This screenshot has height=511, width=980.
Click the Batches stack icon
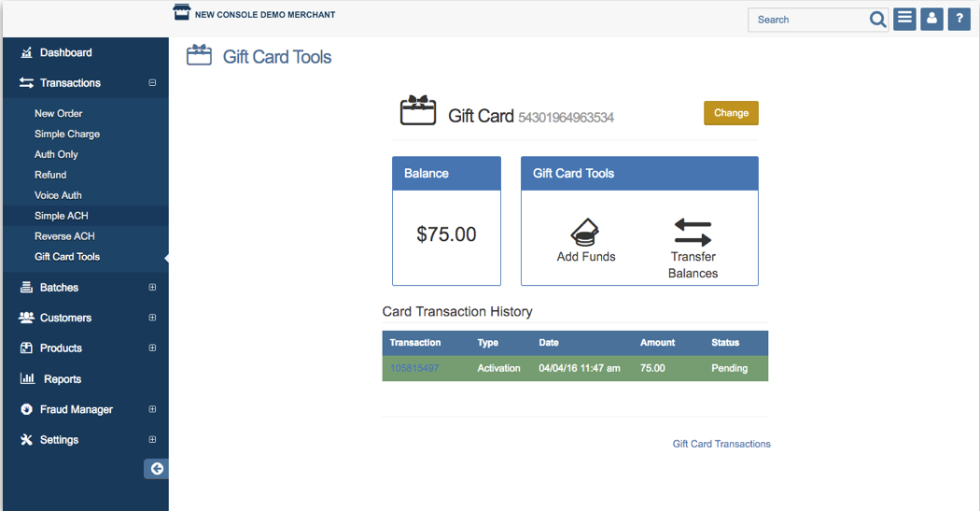click(x=26, y=287)
